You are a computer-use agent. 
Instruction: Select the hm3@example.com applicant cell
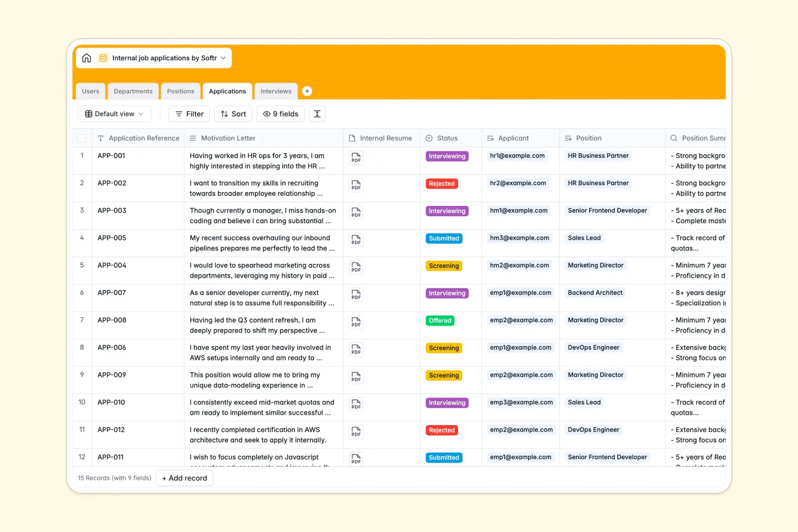[x=519, y=237]
